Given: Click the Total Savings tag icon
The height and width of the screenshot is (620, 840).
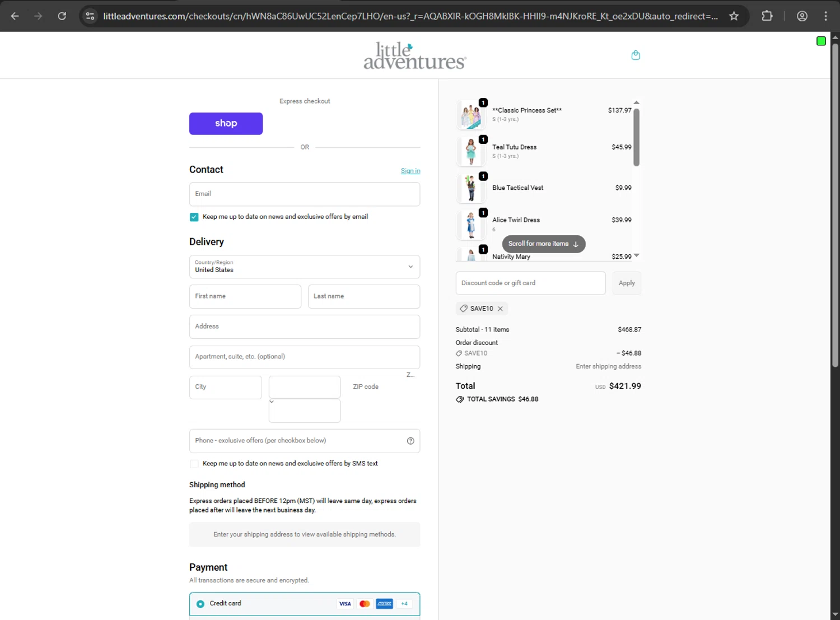Looking at the screenshot, I should [460, 399].
